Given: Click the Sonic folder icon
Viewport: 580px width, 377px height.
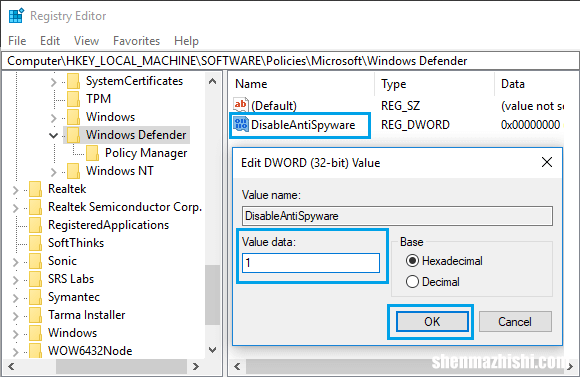Looking at the screenshot, I should [36, 261].
